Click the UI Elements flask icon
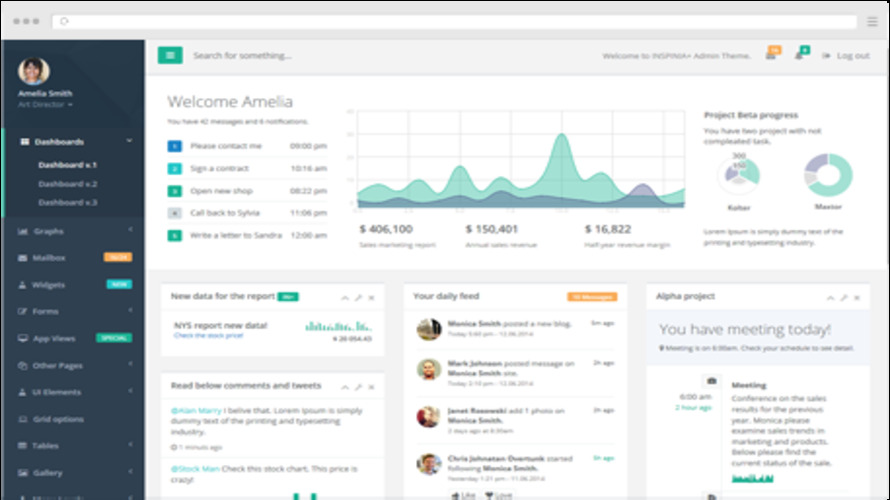The height and width of the screenshot is (500, 890). pyautogui.click(x=22, y=392)
